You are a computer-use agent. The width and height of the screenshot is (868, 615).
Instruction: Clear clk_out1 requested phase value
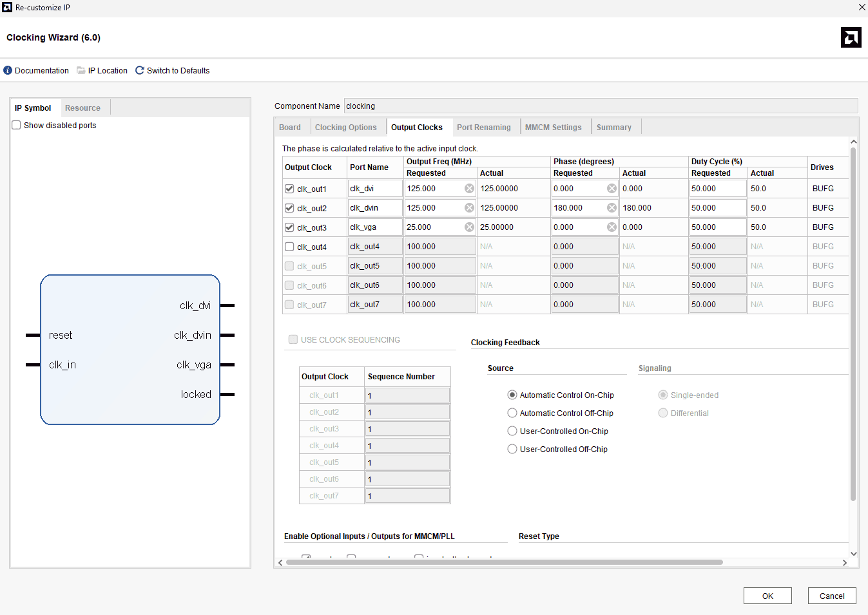point(612,189)
